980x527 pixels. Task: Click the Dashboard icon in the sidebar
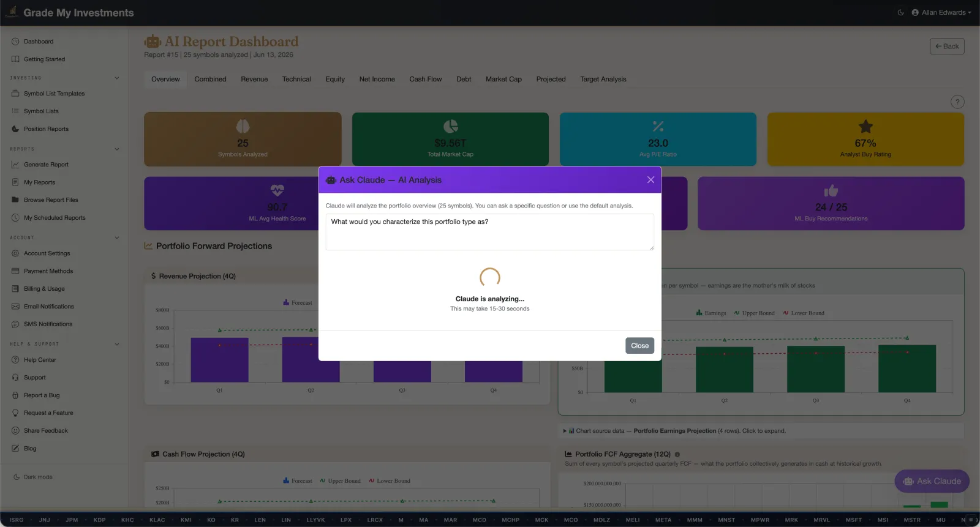(15, 42)
